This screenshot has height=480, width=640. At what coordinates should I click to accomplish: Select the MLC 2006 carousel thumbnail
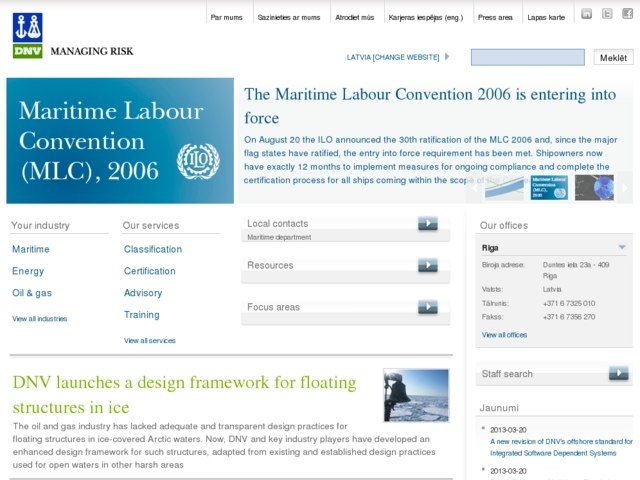click(x=549, y=188)
